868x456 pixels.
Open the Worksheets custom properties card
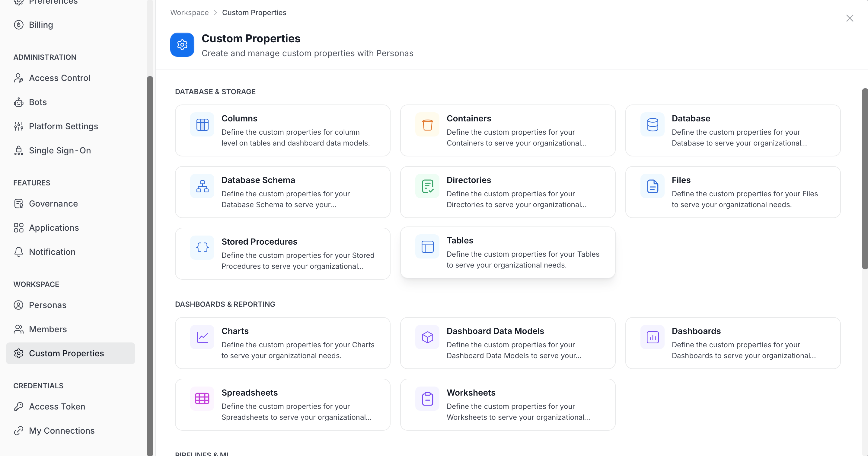508,405
